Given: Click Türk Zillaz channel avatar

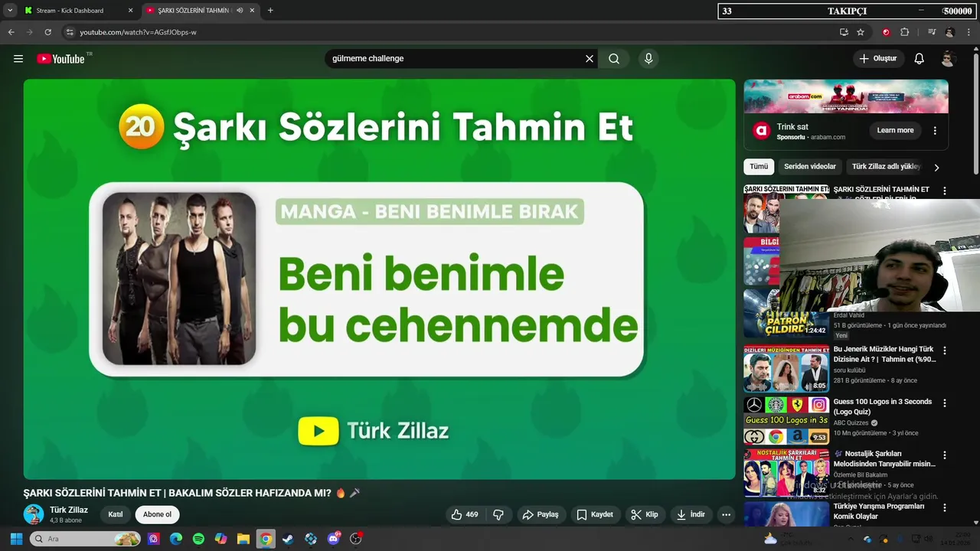Looking at the screenshot, I should 33,514.
